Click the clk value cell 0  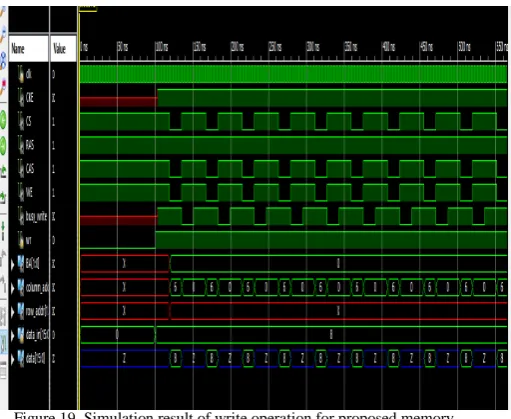click(x=54, y=74)
